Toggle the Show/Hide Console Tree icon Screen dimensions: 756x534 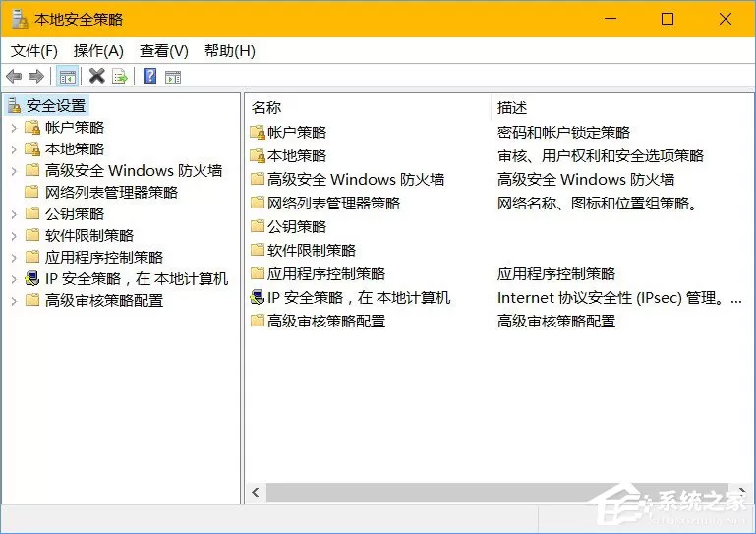coord(68,77)
